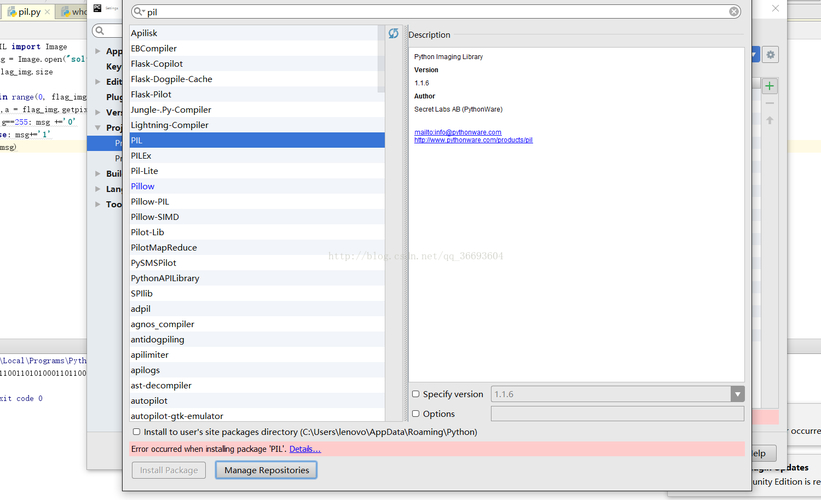Click the minus remove package icon
Image resolution: width=821 pixels, height=500 pixels.
point(770,103)
